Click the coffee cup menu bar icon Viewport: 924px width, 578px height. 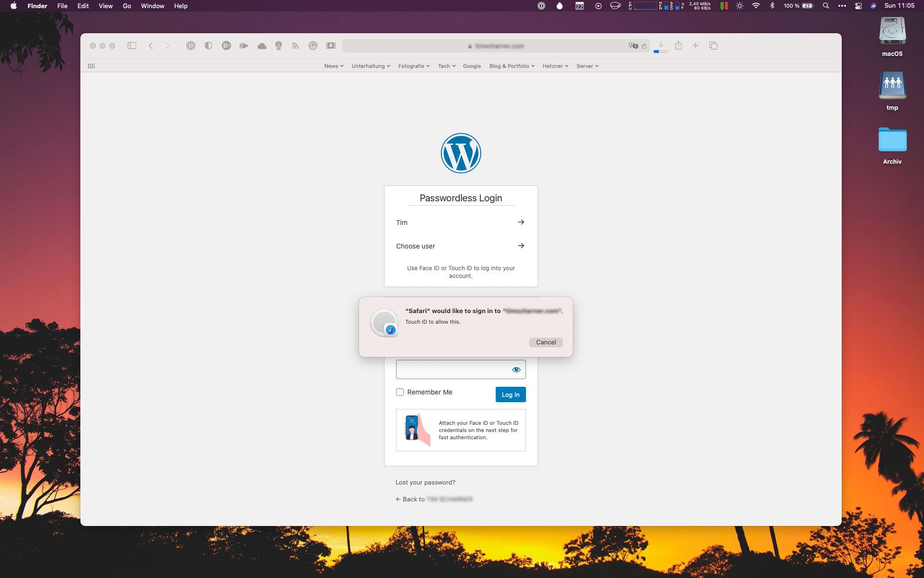click(x=616, y=6)
